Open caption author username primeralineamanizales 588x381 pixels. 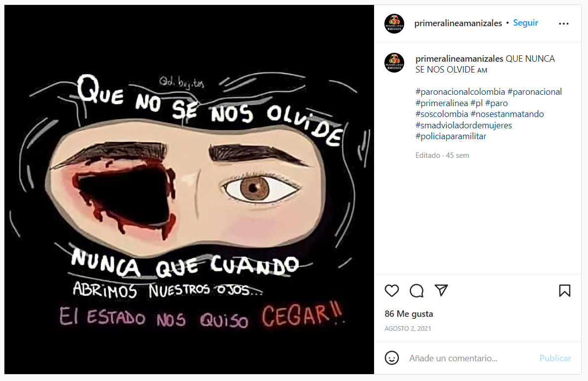(460, 59)
